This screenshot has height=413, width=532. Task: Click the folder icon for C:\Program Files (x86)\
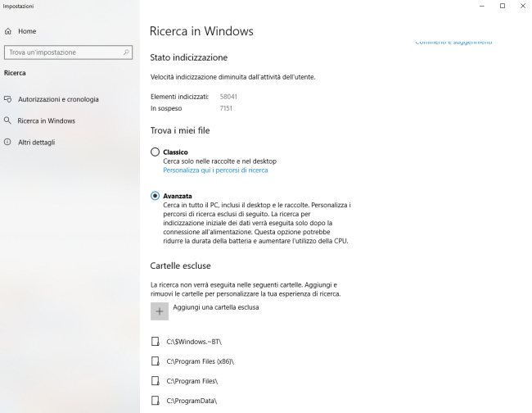point(155,361)
